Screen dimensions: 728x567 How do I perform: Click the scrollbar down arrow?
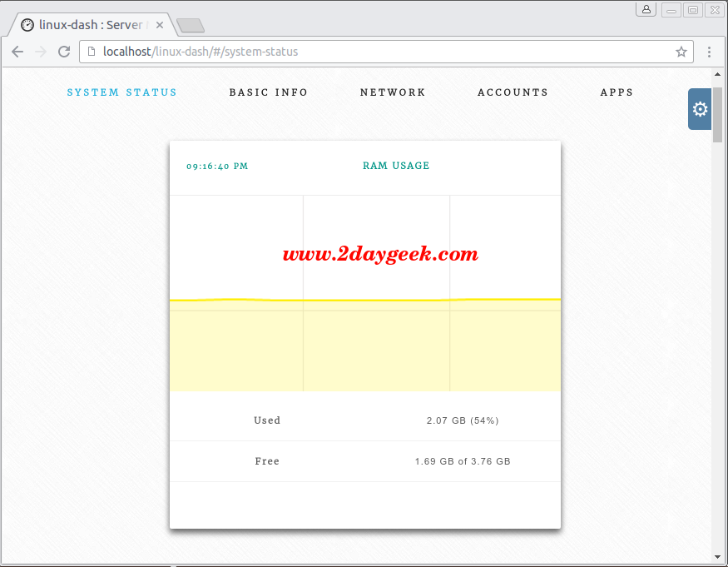tap(717, 556)
